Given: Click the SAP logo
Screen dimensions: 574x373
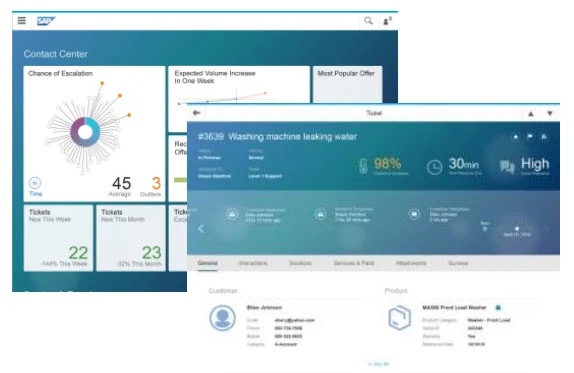Looking at the screenshot, I should 46,21.
